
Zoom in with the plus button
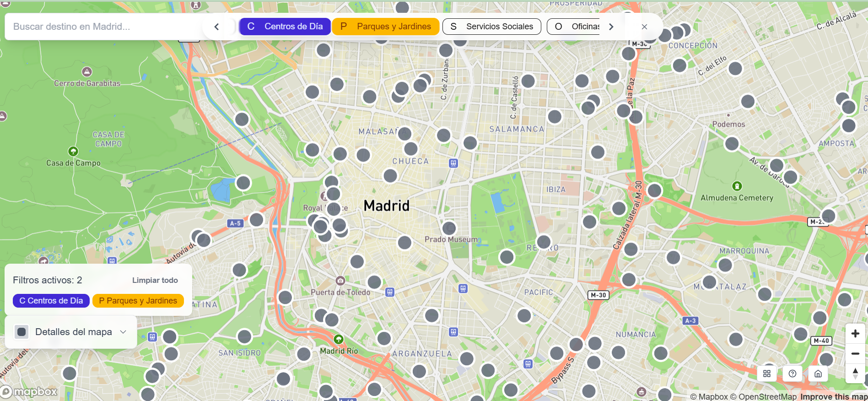click(855, 334)
